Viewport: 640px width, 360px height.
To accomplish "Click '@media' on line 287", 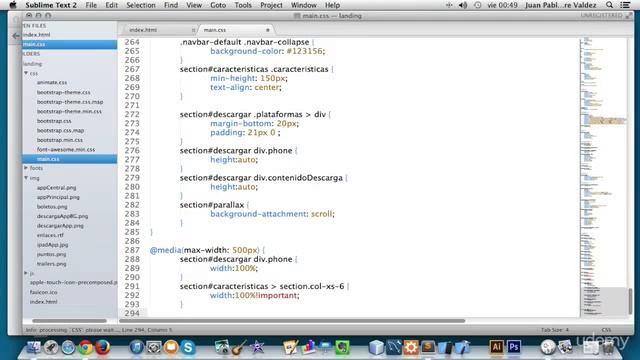I will [165, 250].
